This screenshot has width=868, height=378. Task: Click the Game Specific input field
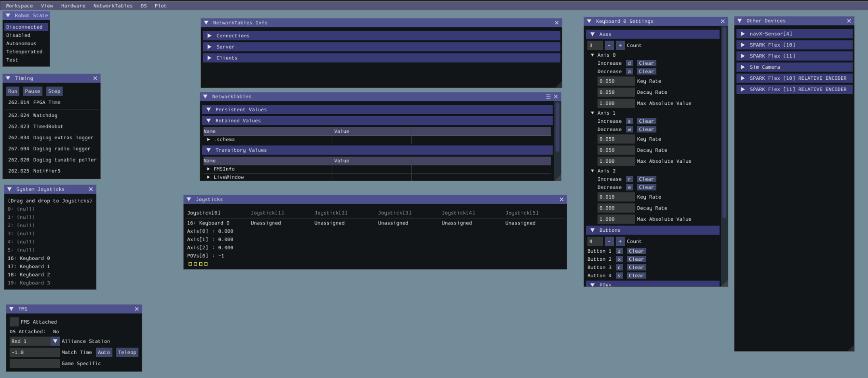coord(34,363)
